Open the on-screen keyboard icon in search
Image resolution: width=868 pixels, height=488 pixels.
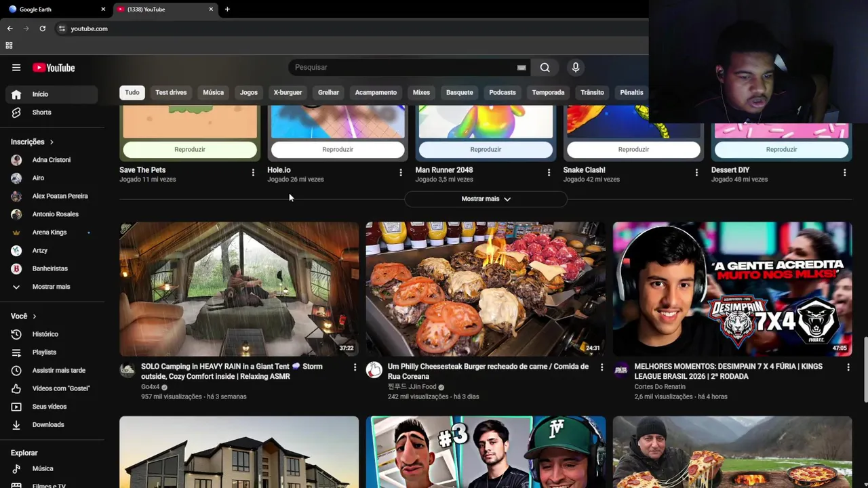coord(521,68)
